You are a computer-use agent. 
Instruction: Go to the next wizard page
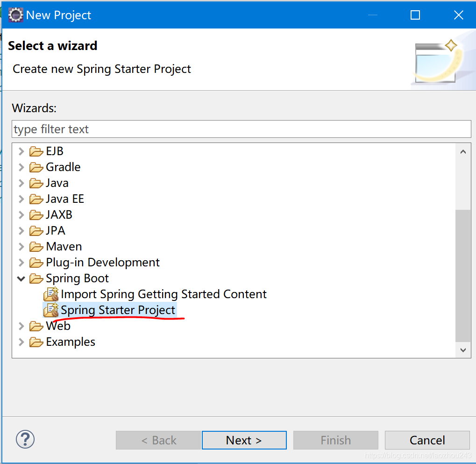[x=244, y=440]
